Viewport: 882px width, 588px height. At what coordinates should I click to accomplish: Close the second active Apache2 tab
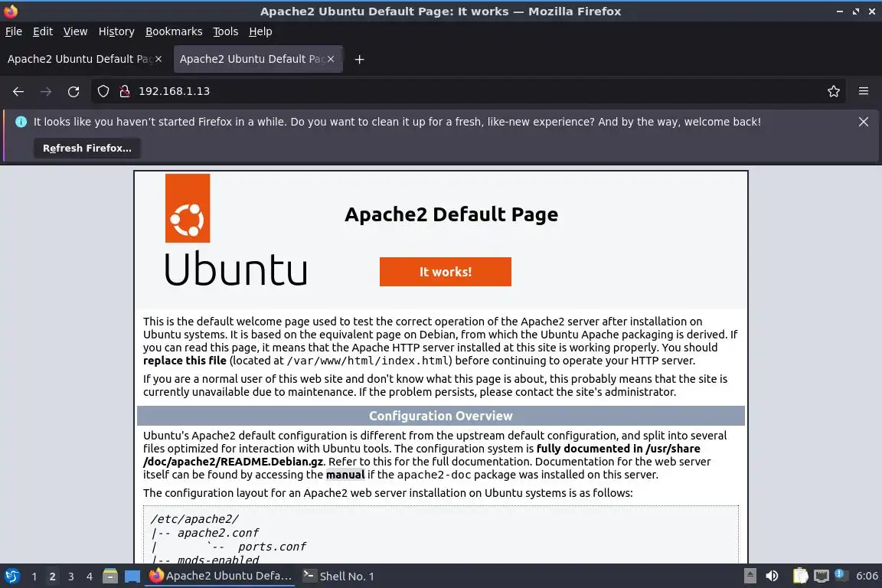331,59
